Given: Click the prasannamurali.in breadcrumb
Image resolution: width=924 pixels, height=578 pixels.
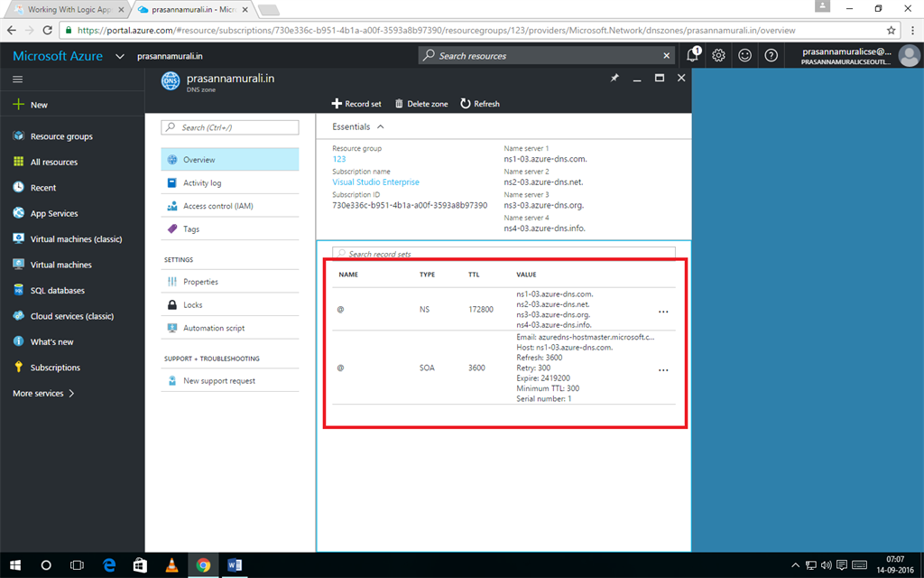Looking at the screenshot, I should tap(170, 56).
